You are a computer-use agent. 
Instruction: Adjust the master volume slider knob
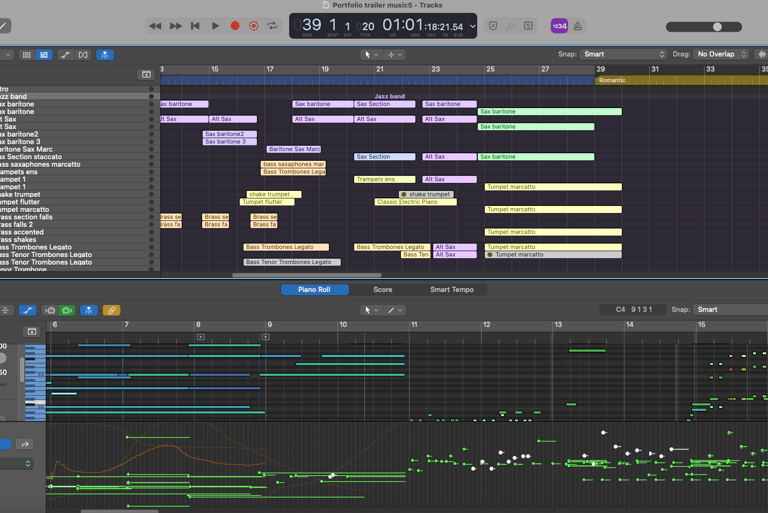coord(717,27)
